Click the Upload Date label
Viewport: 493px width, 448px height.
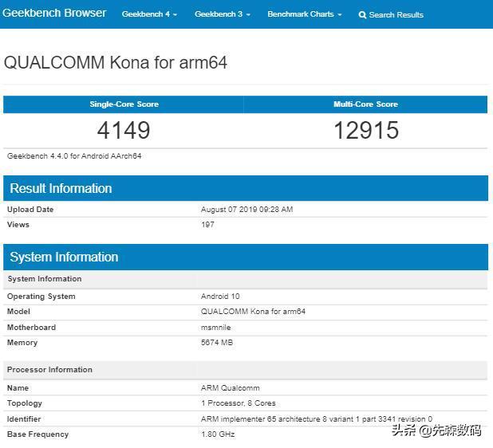point(30,210)
